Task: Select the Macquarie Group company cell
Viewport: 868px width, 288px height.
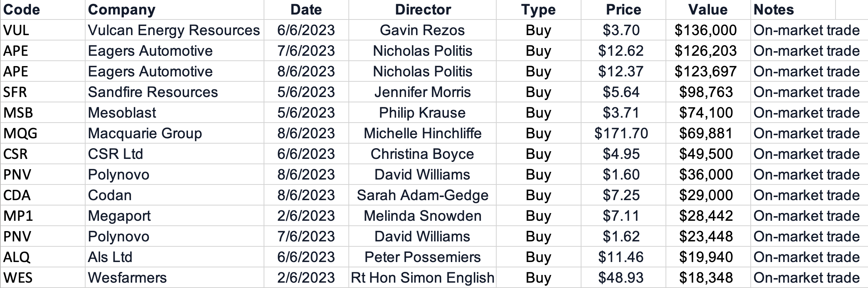Action: tap(145, 134)
